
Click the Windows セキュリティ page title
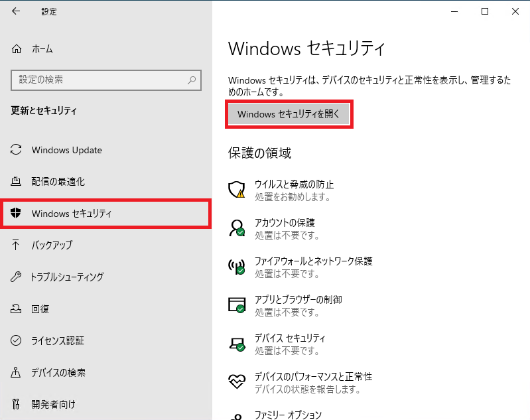306,48
